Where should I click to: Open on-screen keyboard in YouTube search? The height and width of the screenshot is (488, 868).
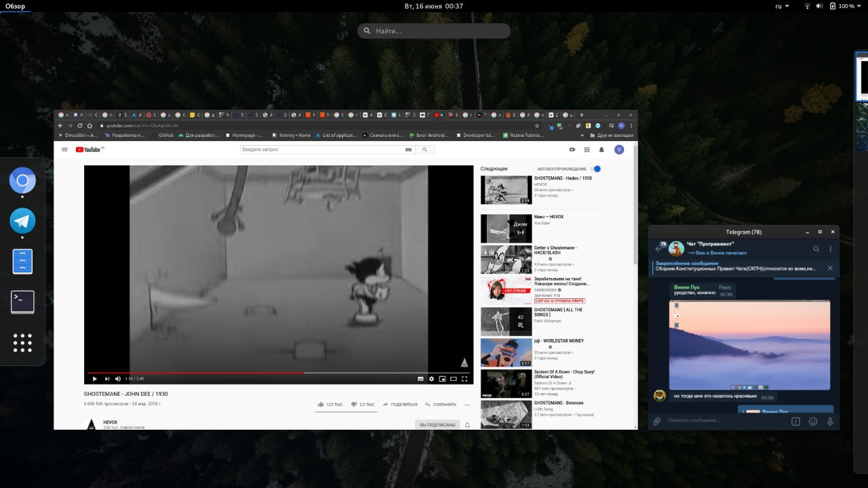coord(409,149)
